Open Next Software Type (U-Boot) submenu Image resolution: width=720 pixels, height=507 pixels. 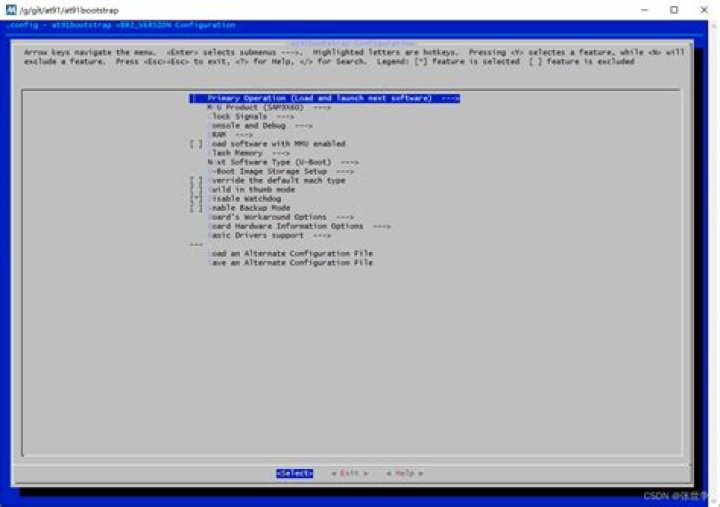pos(283,162)
